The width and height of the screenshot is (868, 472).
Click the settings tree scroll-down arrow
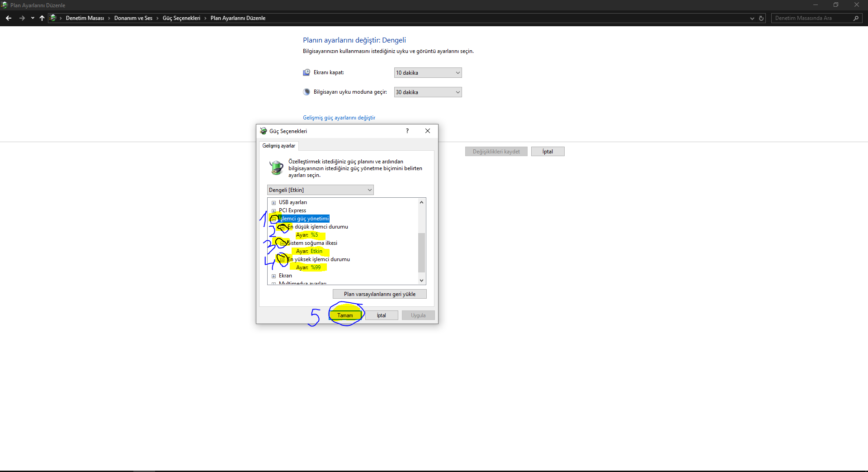coord(422,281)
